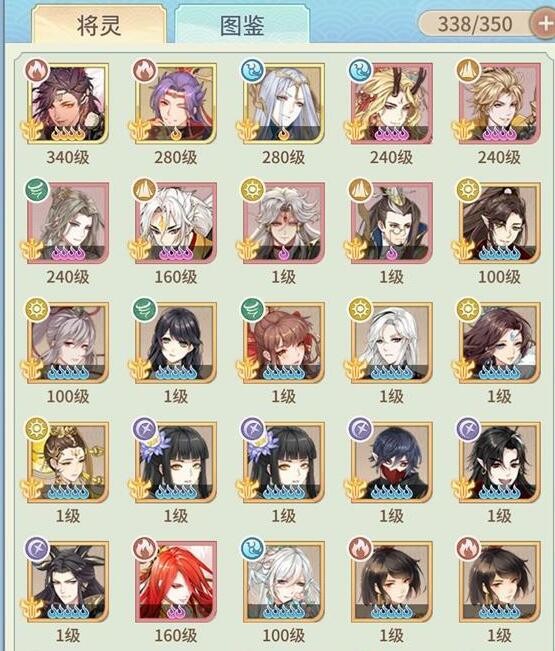Click the water element icon on silver-haired 280级 hero
555x651 pixels.
point(253,70)
